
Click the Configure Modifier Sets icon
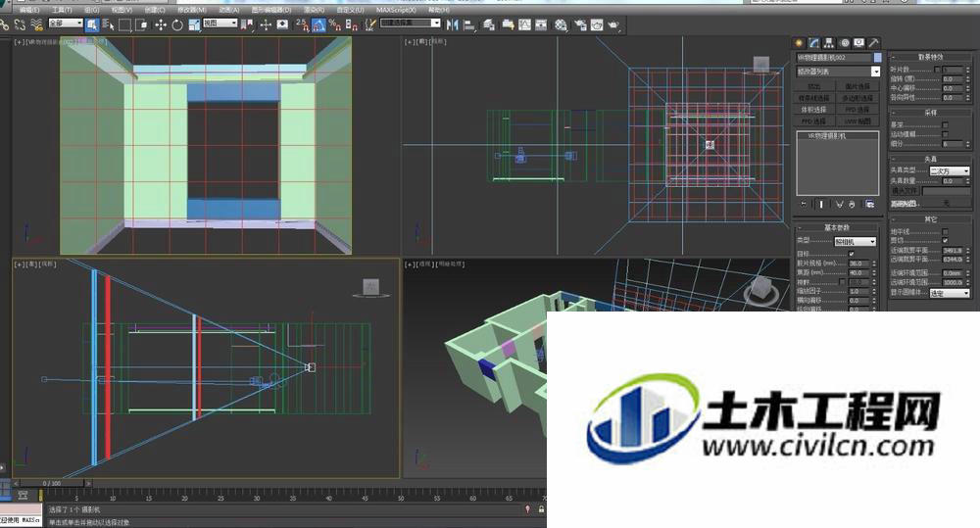pyautogui.click(x=870, y=204)
